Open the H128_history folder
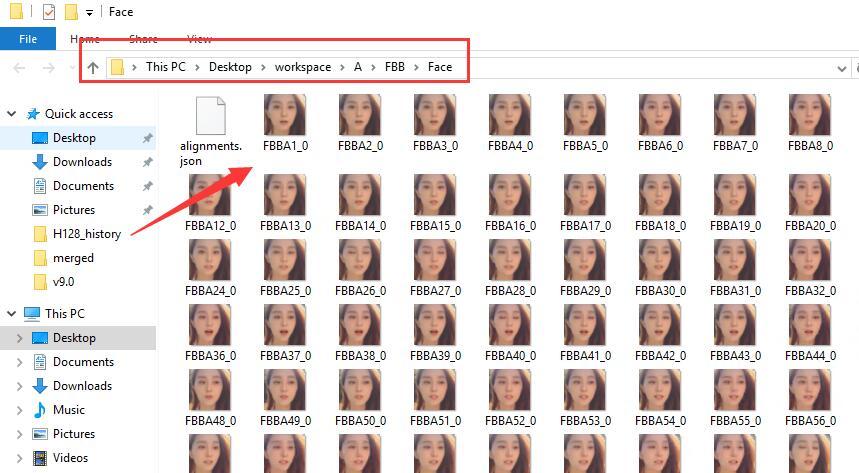The image size is (859, 473). pyautogui.click(x=87, y=234)
